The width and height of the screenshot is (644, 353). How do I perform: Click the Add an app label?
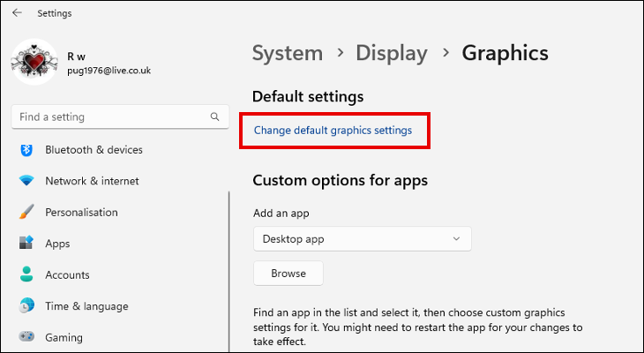tap(281, 214)
